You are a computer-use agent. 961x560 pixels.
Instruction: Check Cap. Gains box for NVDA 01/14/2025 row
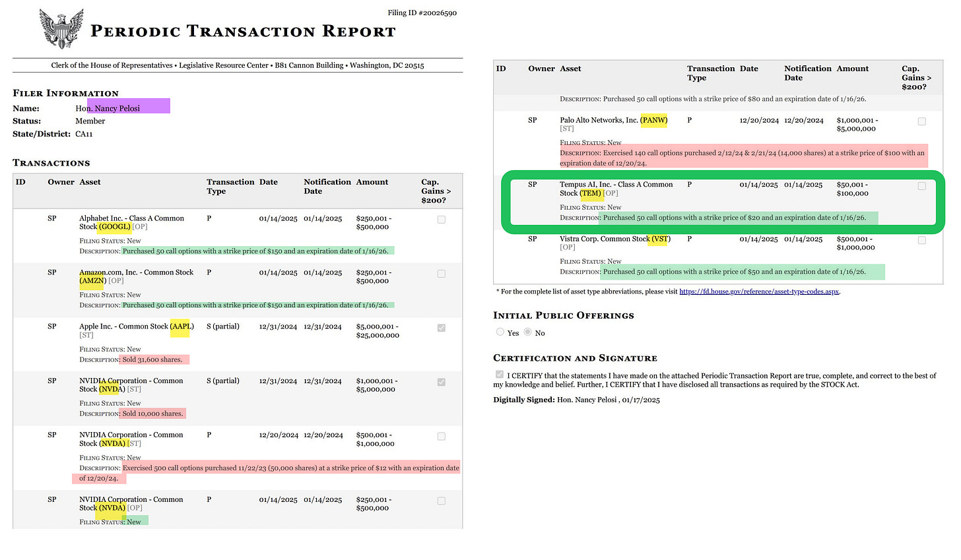pyautogui.click(x=442, y=501)
